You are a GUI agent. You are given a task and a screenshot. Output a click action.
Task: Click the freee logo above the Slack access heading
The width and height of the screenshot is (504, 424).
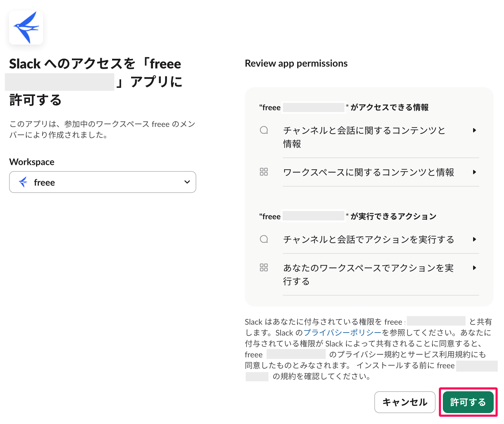pyautogui.click(x=26, y=27)
